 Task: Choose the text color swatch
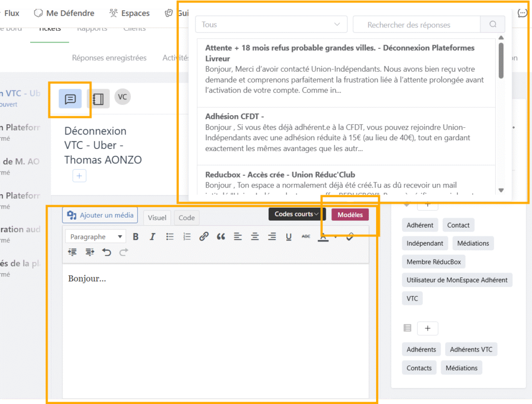323,237
